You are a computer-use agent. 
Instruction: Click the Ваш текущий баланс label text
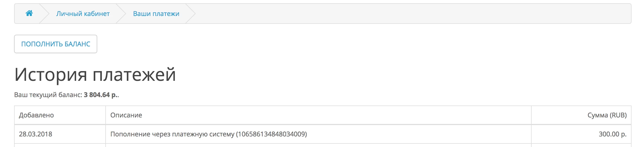pos(48,95)
